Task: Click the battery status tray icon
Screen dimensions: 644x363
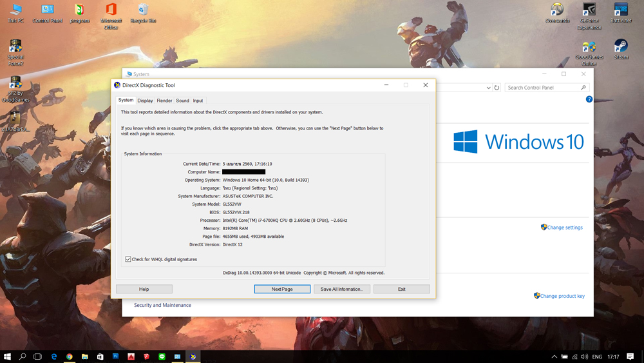Action: click(565, 357)
